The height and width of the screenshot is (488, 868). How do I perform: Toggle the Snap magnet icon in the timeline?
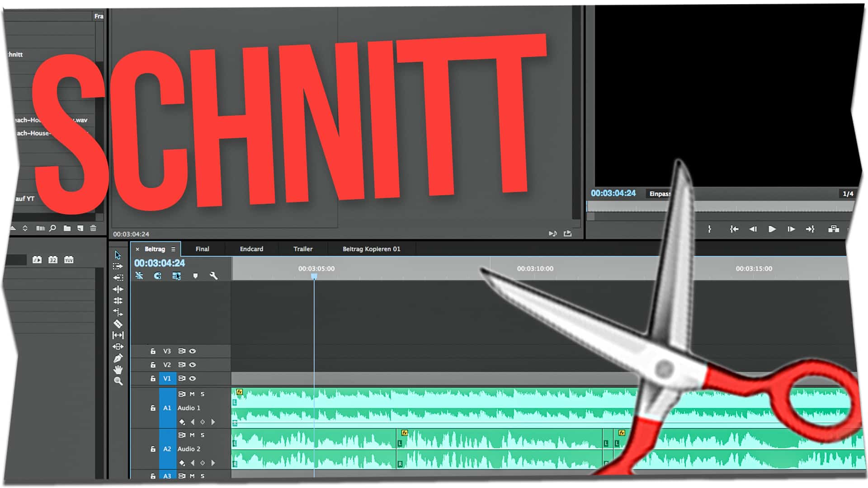157,276
